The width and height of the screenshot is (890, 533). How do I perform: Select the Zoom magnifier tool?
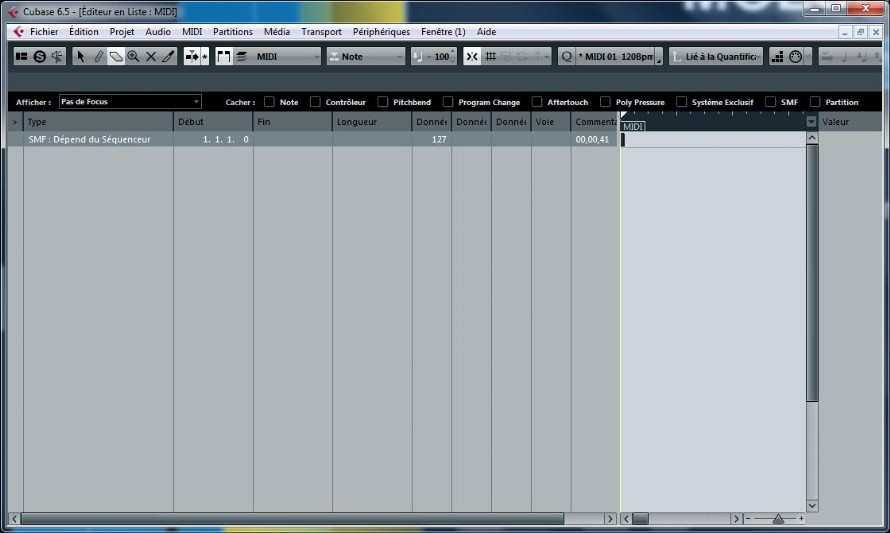(x=133, y=56)
